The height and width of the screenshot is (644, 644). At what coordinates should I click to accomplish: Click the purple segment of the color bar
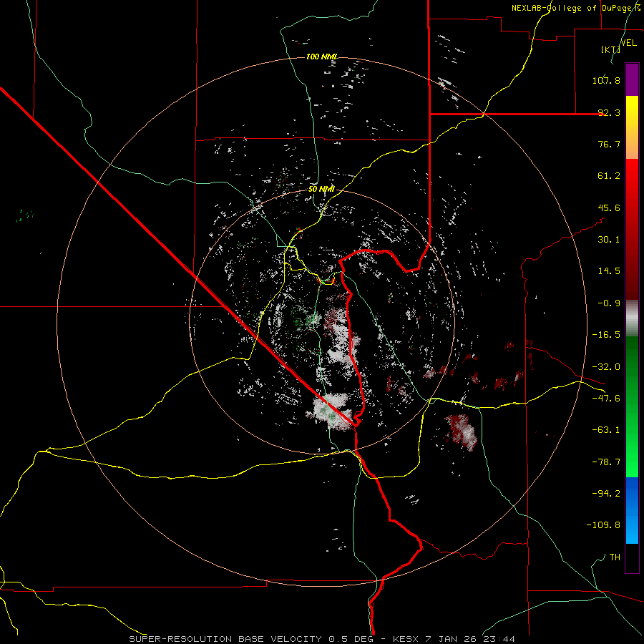point(632,79)
